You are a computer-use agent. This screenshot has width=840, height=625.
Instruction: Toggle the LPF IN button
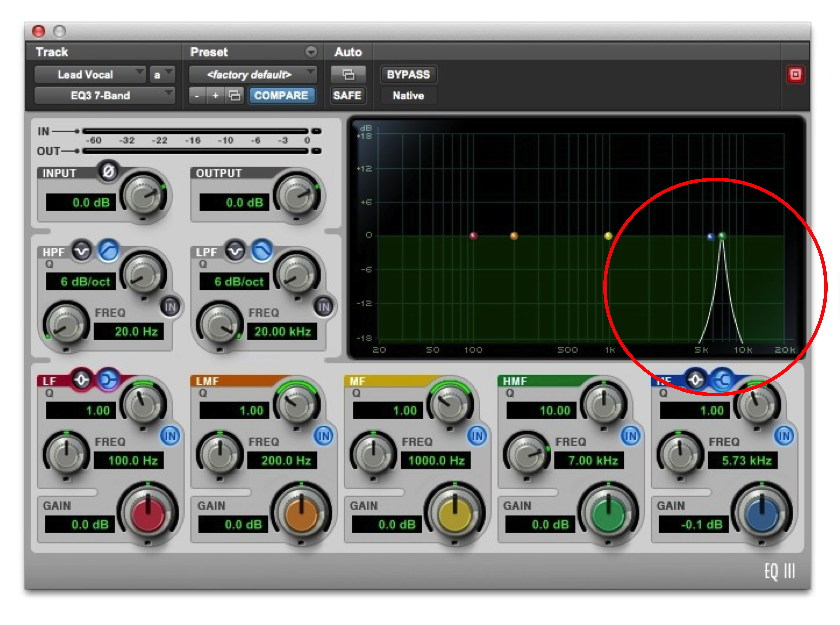tap(324, 306)
